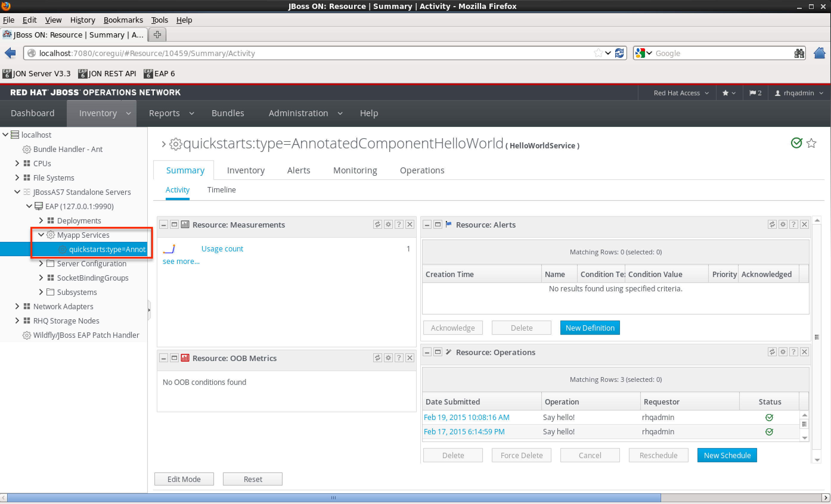This screenshot has width=831, height=504.
Task: Click the bottom horizontal scrollbar
Action: click(x=333, y=497)
